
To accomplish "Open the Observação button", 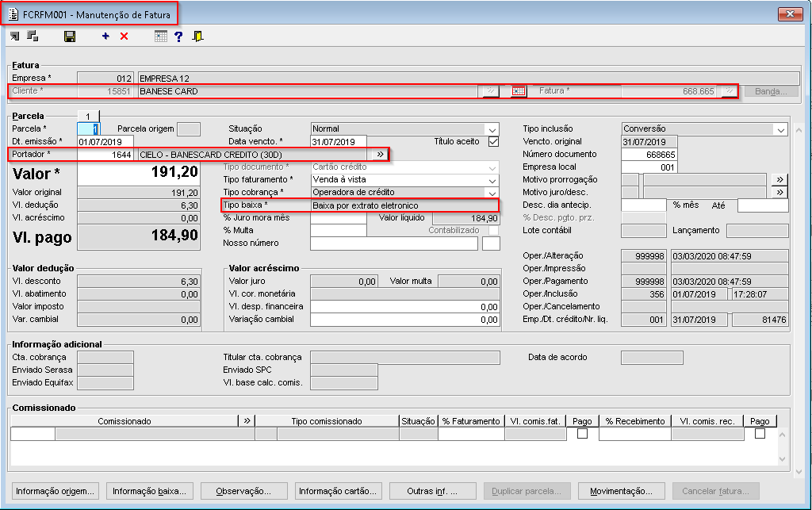I will (243, 491).
